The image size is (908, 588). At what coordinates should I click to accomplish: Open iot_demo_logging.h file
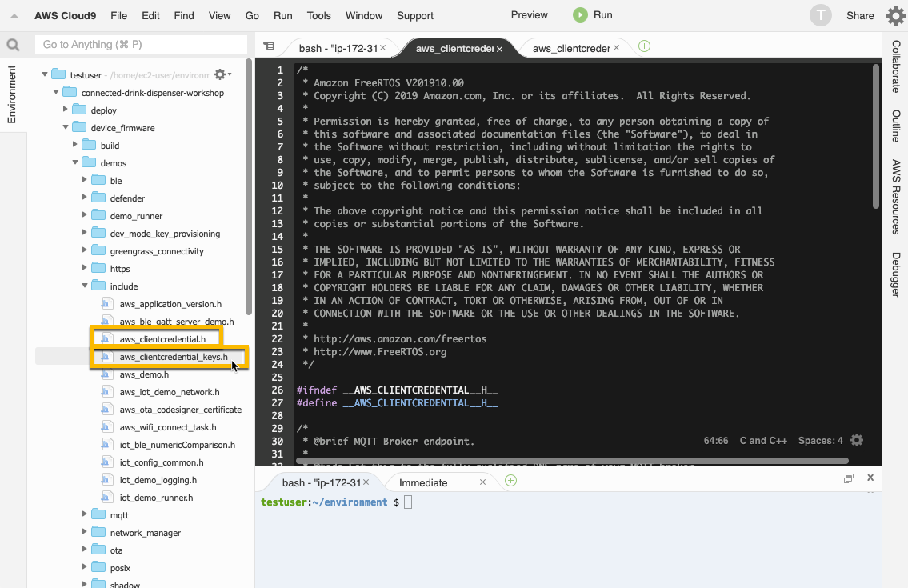point(158,480)
